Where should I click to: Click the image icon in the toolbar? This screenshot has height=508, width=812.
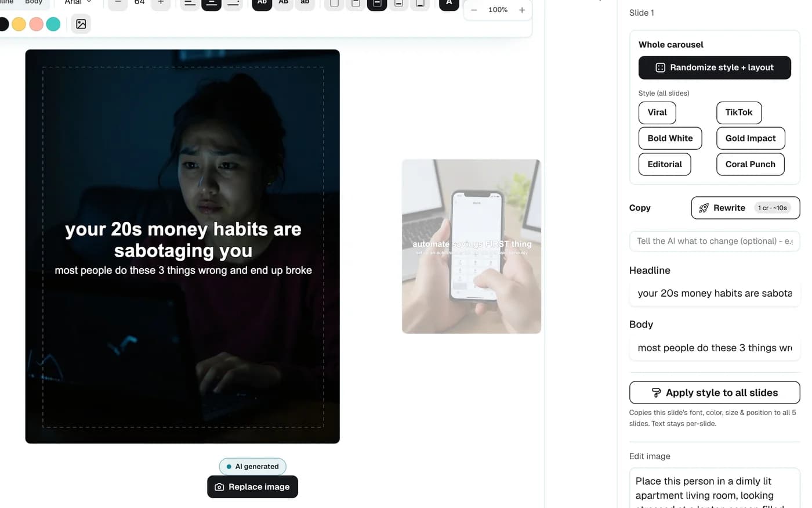click(81, 24)
